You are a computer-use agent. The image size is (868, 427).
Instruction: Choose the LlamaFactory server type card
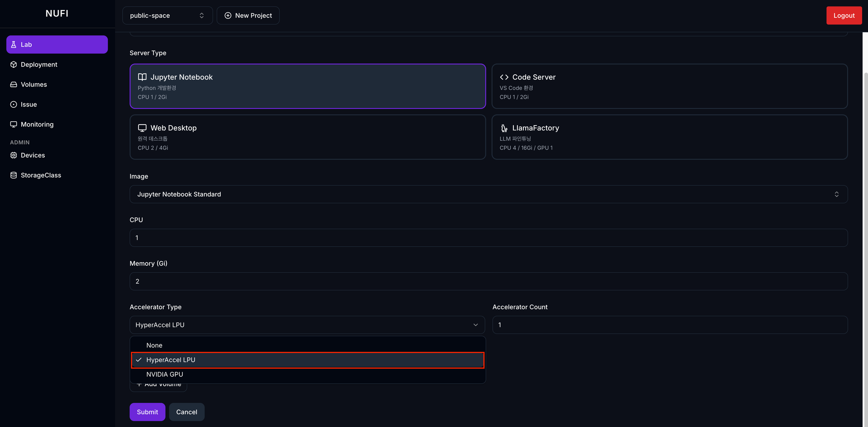[669, 137]
